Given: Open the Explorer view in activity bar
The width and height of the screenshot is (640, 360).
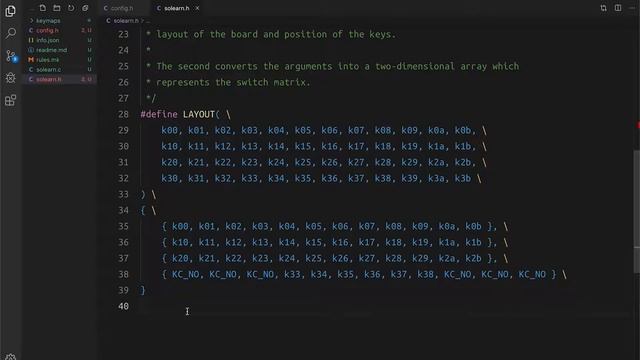Looking at the screenshot, I should point(11,11).
